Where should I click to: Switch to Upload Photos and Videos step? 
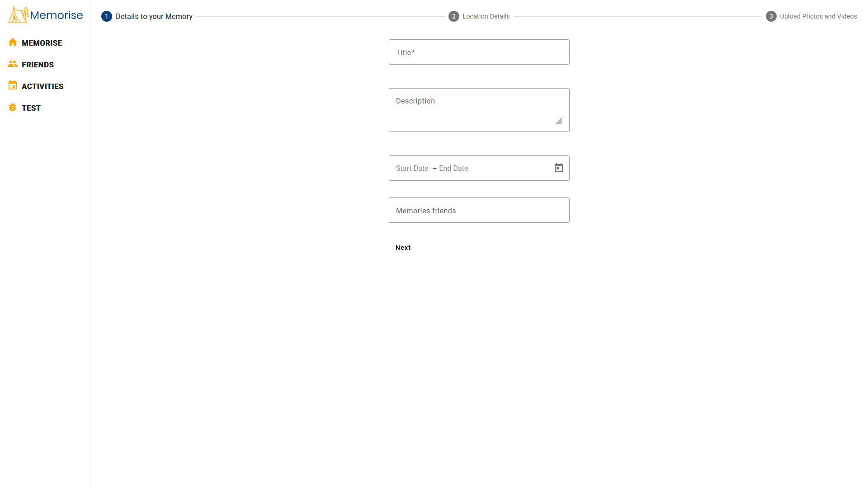pyautogui.click(x=818, y=16)
